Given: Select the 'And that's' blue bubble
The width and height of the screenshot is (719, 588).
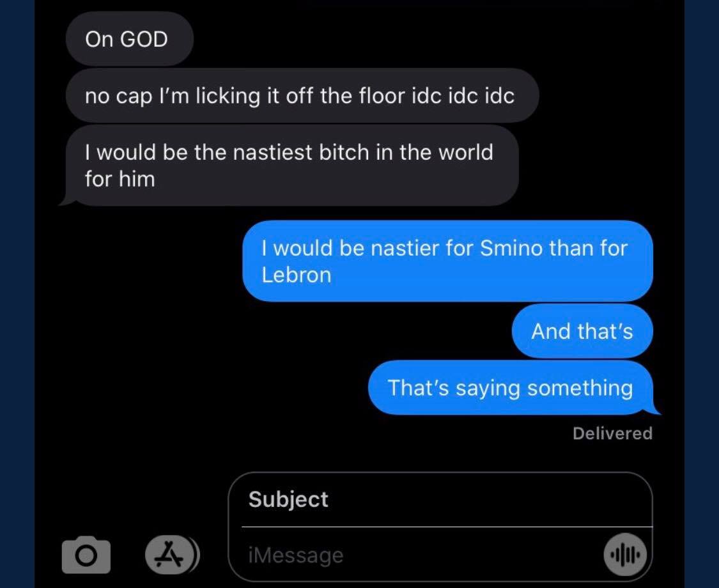Looking at the screenshot, I should [582, 330].
